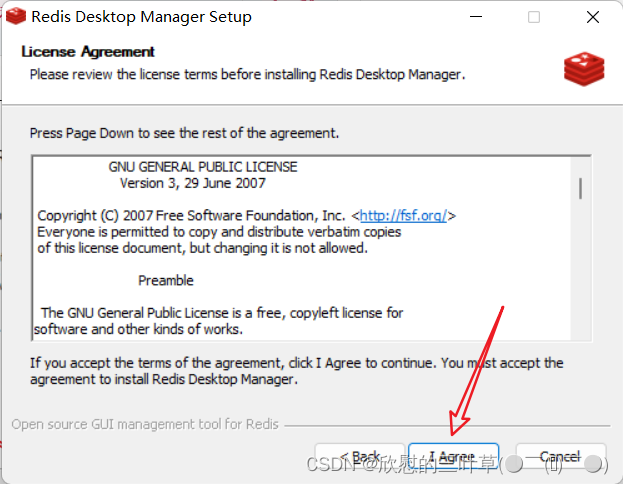The width and height of the screenshot is (623, 484).
Task: Click the disabled maximize button
Action: 534,17
